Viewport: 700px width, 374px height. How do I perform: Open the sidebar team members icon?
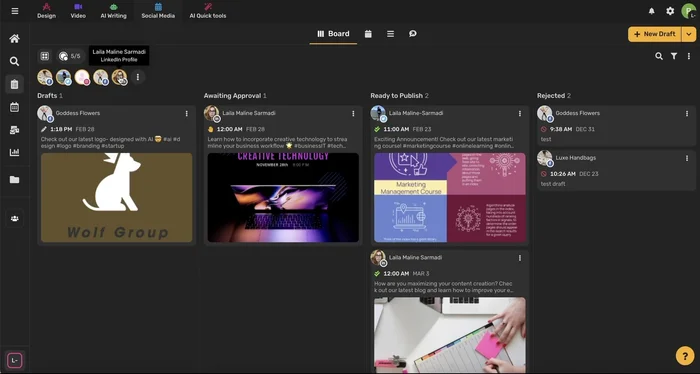(14, 219)
